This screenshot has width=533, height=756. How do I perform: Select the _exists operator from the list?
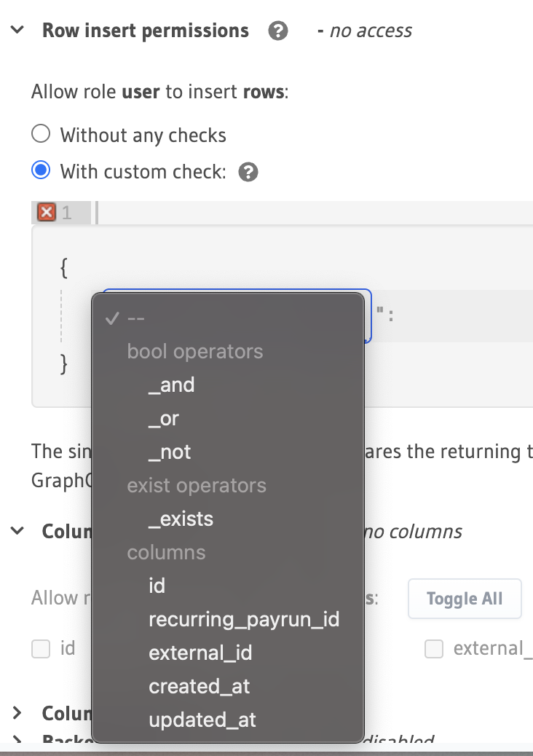pyautogui.click(x=181, y=519)
